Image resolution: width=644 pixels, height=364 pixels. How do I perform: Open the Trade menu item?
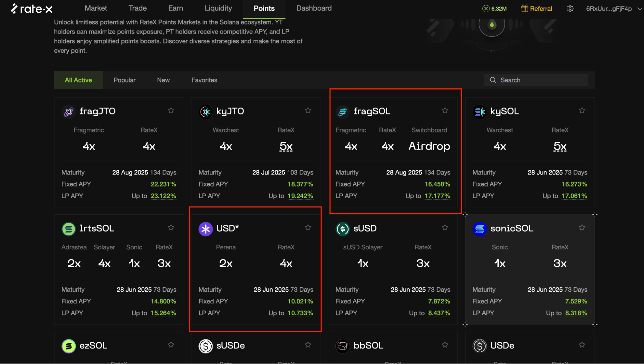pyautogui.click(x=138, y=8)
